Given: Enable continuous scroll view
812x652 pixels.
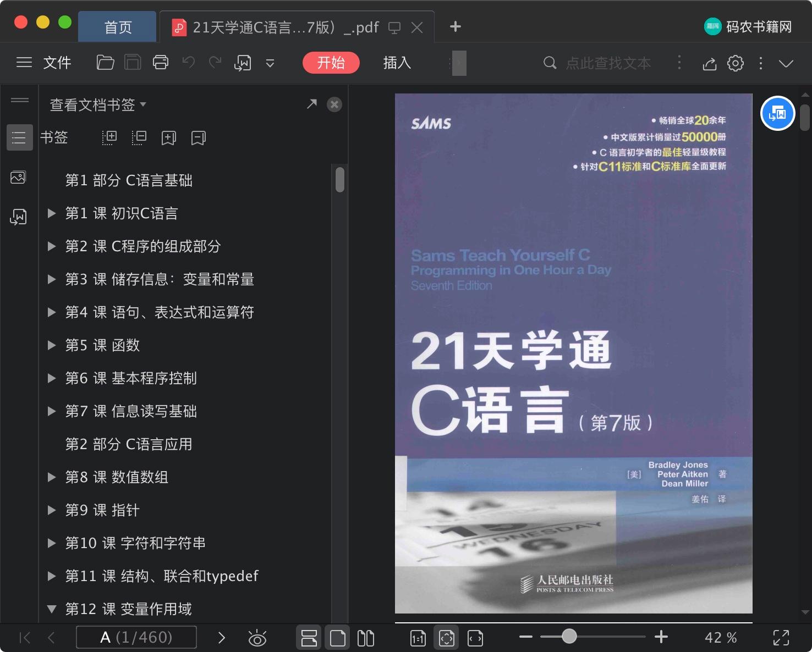Looking at the screenshot, I should tap(309, 638).
